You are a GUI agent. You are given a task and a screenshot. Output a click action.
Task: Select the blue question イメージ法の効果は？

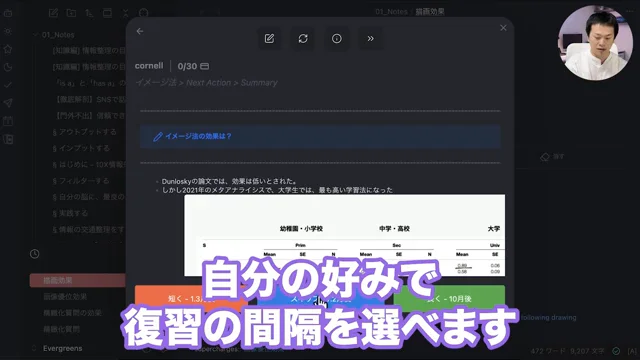pyautogui.click(x=320, y=136)
